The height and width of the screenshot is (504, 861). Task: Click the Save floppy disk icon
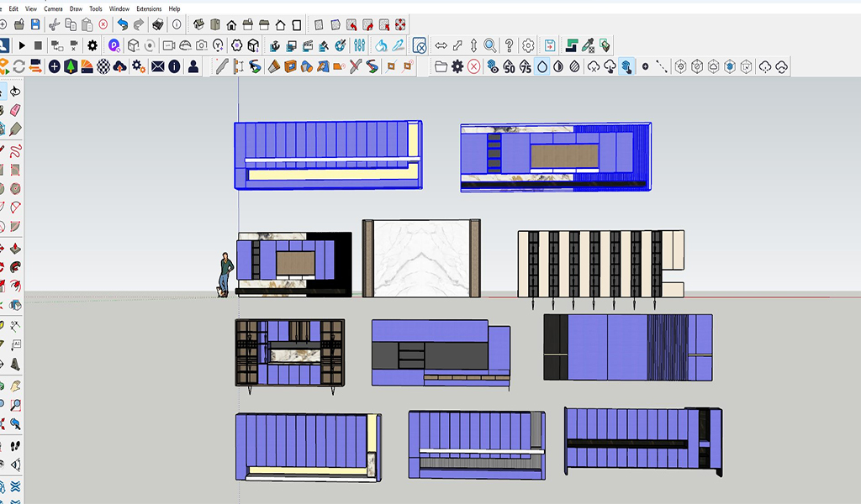click(35, 24)
